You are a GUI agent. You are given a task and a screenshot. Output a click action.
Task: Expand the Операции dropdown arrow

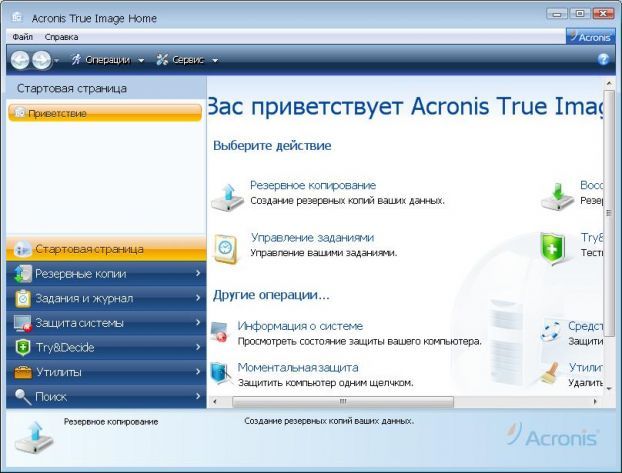[141, 61]
